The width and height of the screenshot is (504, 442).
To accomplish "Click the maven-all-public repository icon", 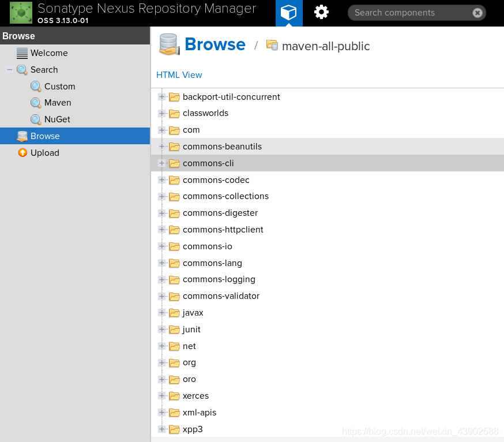I will [272, 45].
